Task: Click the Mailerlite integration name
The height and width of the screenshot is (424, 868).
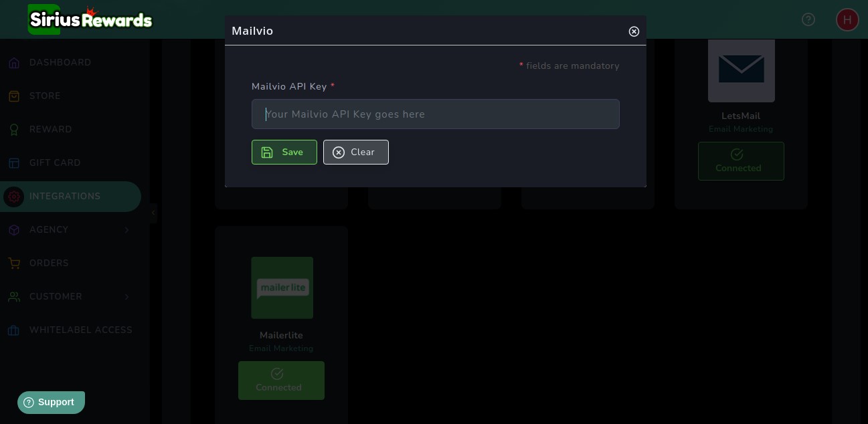Action: pos(281,335)
